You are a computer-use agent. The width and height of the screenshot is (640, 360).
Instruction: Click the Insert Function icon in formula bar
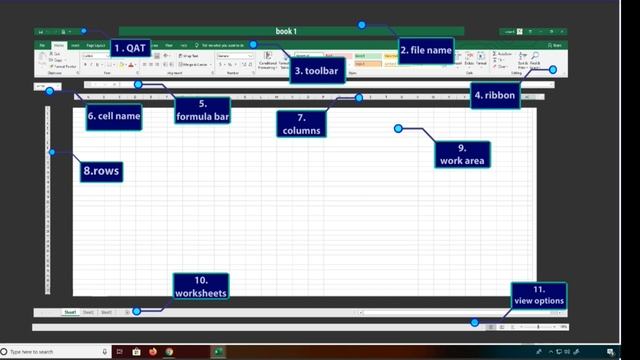115,84
